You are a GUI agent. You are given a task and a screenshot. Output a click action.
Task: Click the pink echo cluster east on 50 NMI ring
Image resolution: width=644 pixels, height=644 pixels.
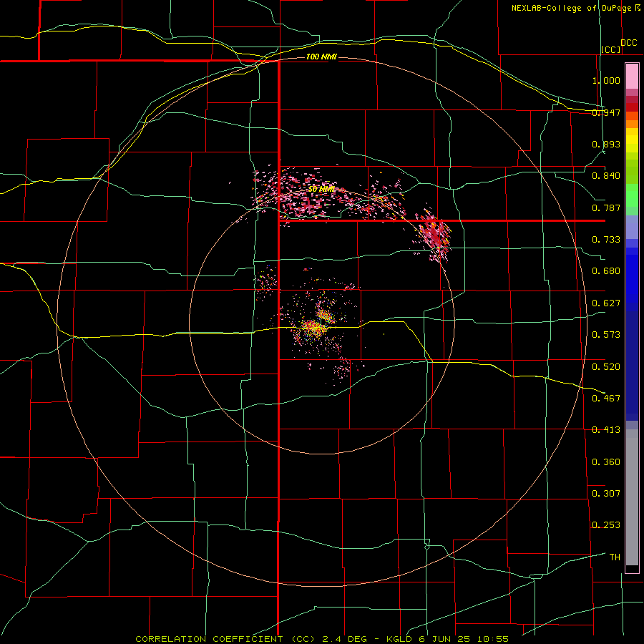pyautogui.click(x=434, y=237)
